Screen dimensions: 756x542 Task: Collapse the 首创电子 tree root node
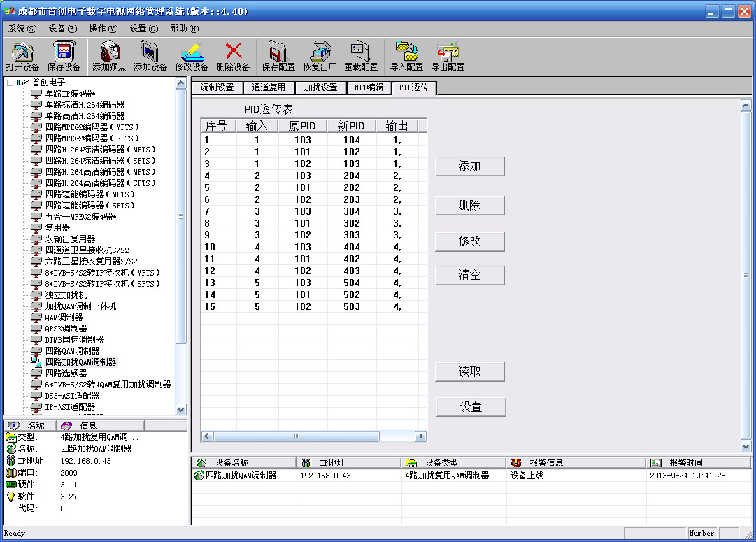(10, 83)
